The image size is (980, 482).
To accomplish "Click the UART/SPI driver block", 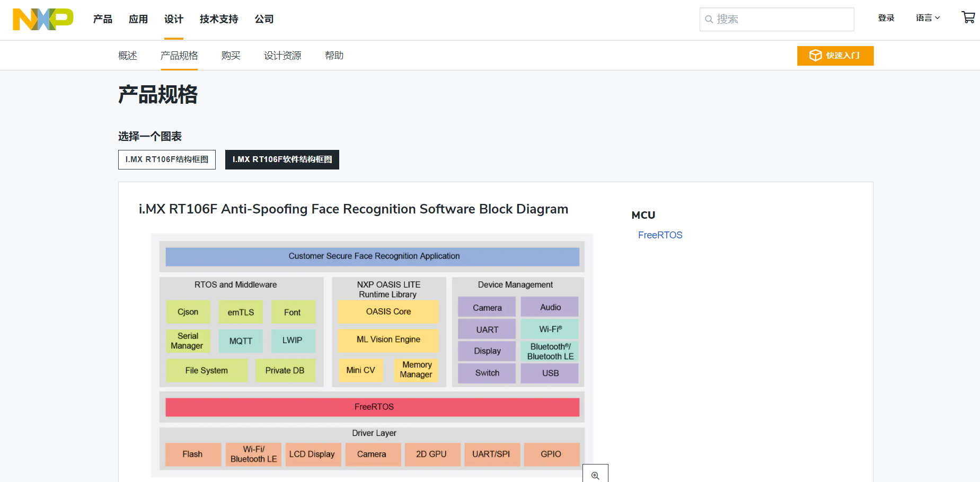I will point(492,454).
